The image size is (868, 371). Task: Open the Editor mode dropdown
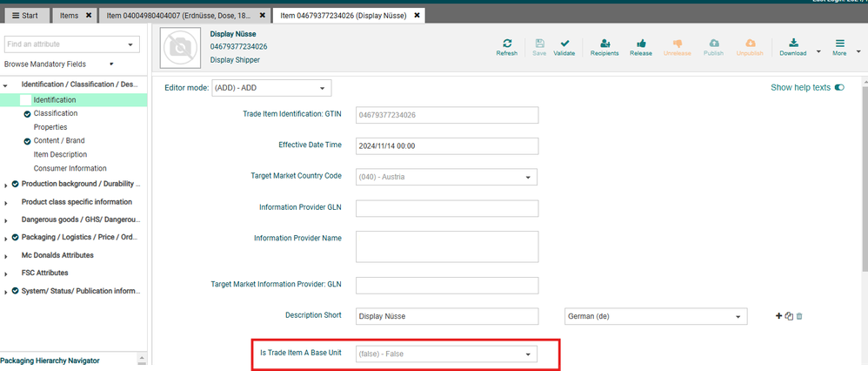click(271, 88)
